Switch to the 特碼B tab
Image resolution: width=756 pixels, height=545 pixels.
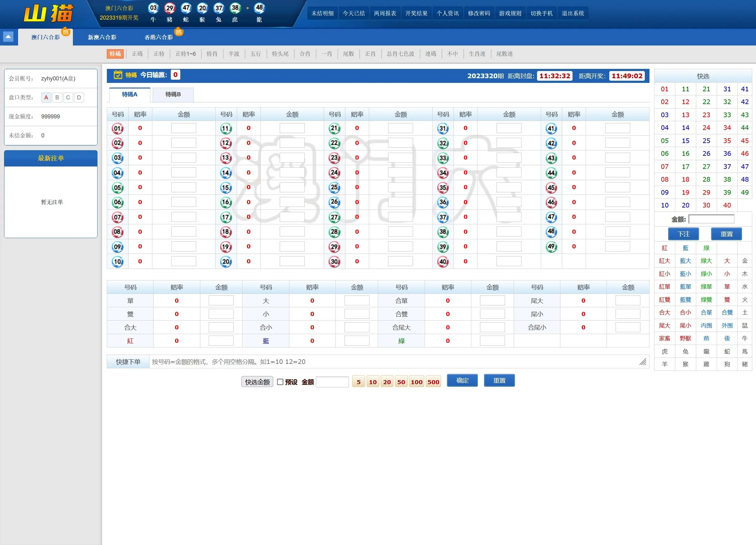coord(173,94)
